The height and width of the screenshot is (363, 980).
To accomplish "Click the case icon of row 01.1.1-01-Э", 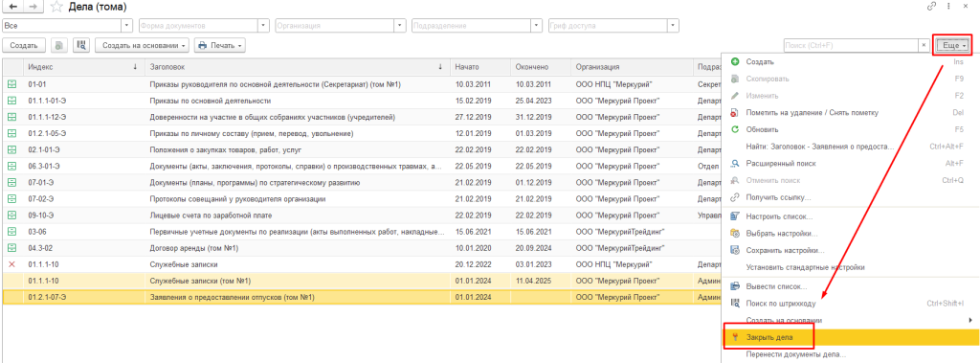I will click(x=11, y=101).
